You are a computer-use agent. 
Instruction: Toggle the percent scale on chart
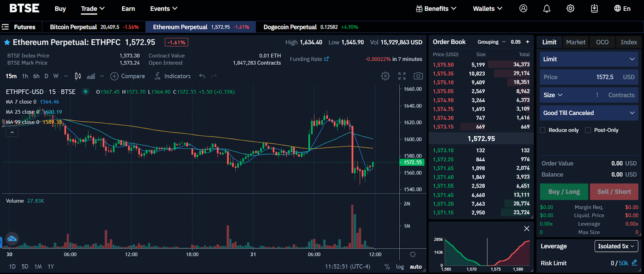point(387,266)
